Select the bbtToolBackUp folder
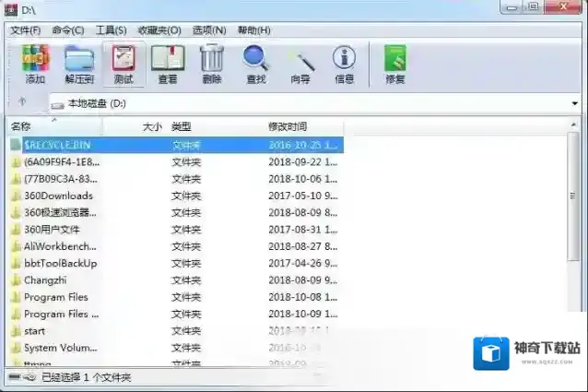Viewport: 588px width, 392px height. tap(60, 263)
